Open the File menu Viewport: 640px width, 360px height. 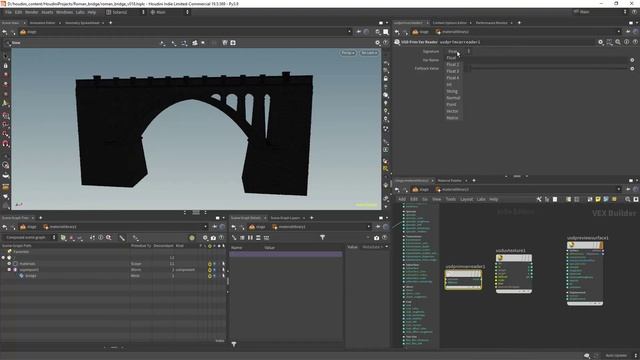[x=8, y=12]
